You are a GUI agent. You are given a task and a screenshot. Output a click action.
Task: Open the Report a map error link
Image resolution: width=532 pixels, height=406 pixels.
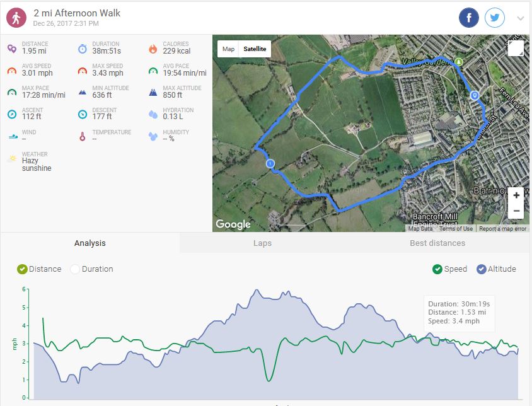(x=502, y=229)
